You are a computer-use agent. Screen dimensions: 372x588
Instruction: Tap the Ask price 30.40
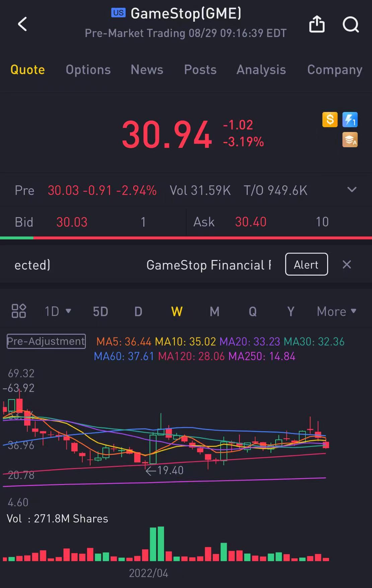point(250,222)
